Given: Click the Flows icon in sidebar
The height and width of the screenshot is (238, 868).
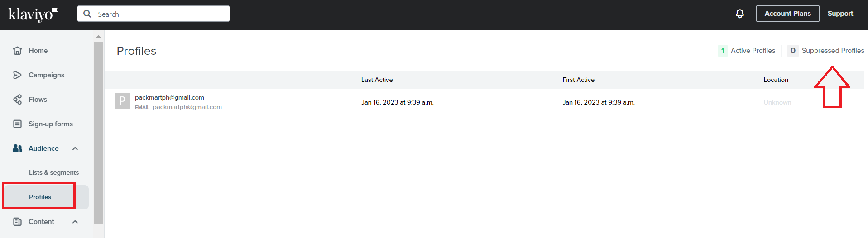Looking at the screenshot, I should point(17,100).
